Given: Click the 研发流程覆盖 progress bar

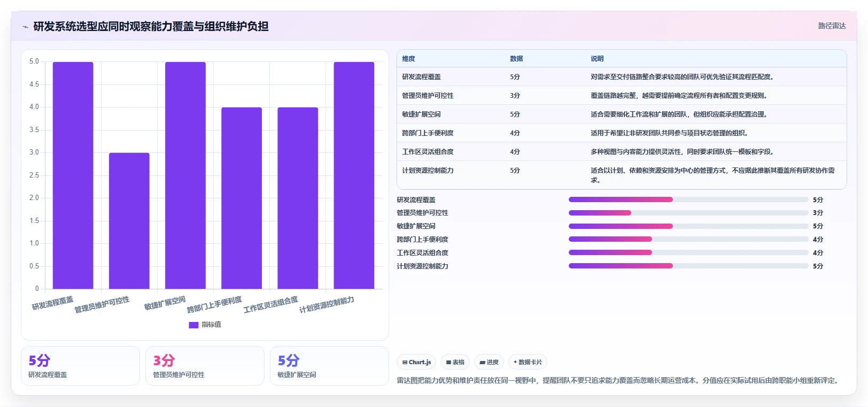Looking at the screenshot, I should (x=688, y=199).
